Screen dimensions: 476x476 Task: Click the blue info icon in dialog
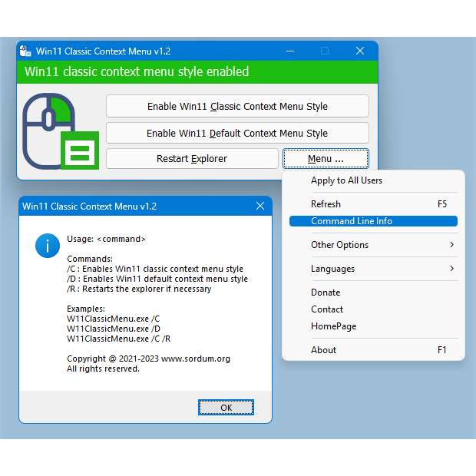click(x=48, y=246)
